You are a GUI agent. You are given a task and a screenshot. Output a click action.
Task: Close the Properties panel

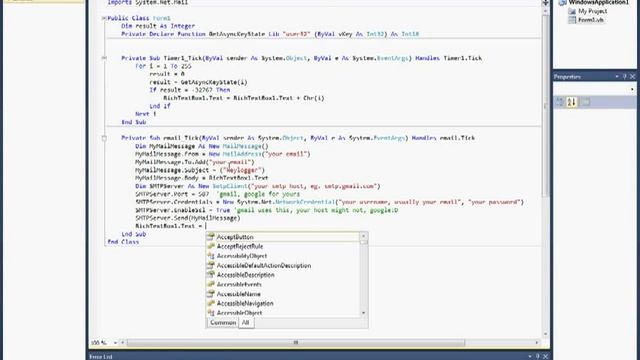[x=632, y=76]
